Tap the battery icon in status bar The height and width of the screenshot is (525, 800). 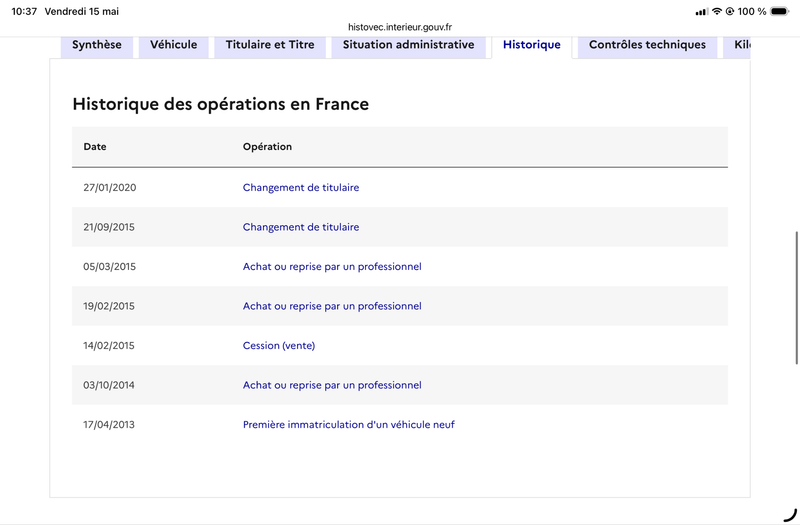click(x=780, y=11)
